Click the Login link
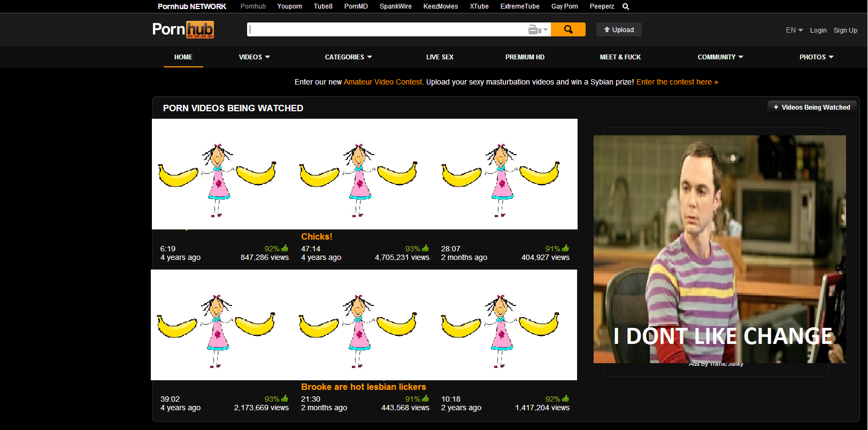868x430 pixels. point(818,30)
